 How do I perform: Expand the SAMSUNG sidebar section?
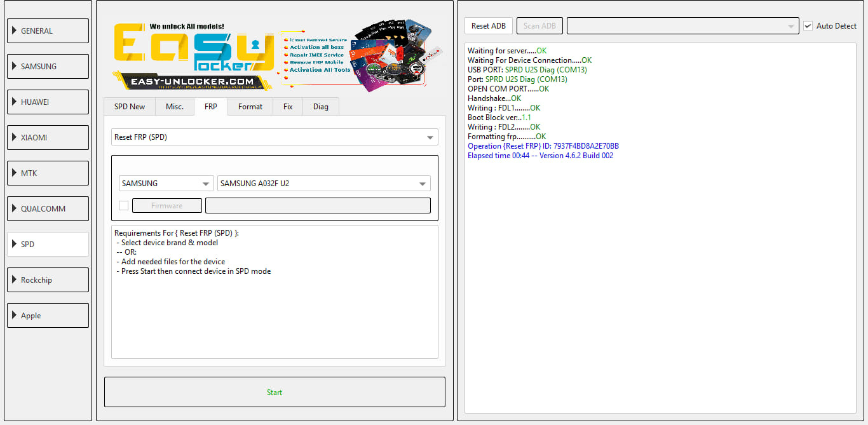[x=48, y=66]
